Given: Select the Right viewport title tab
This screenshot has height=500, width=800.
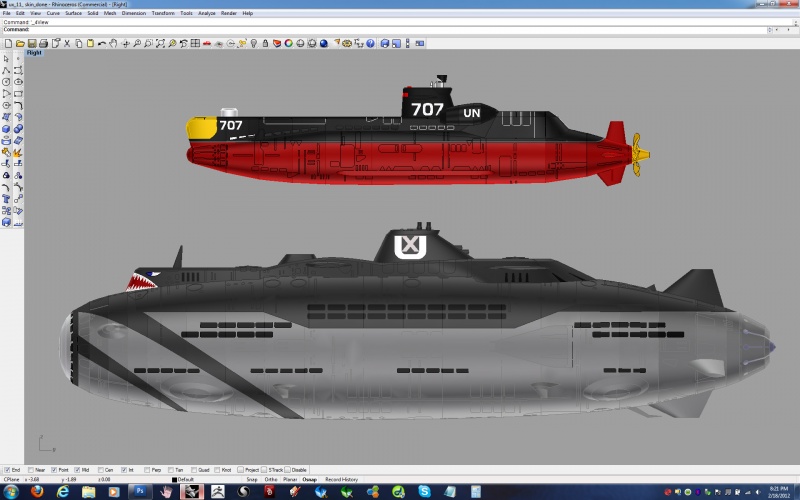Looking at the screenshot, I should click(34, 53).
